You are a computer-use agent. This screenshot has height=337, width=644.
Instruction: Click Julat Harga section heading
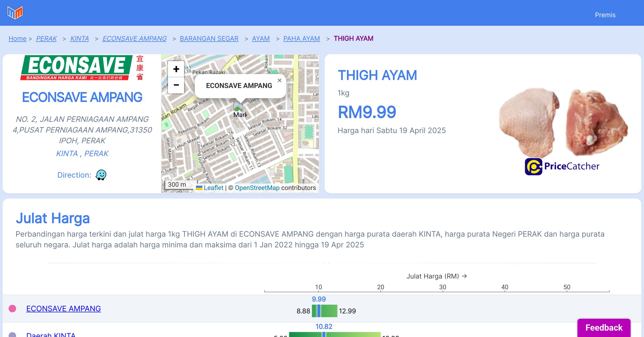pyautogui.click(x=53, y=218)
